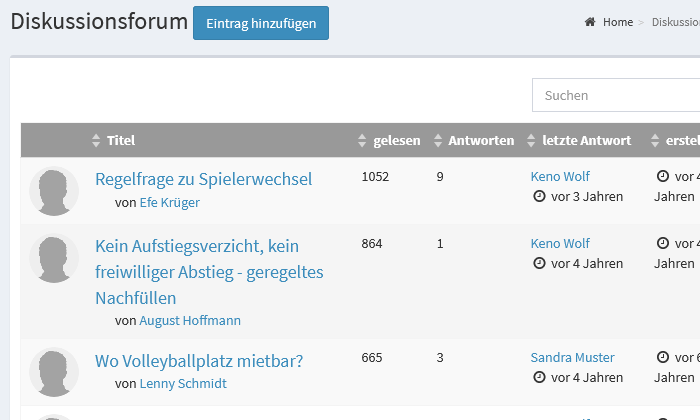This screenshot has height=420, width=700.
Task: Click the Antworten column header
Action: point(481,140)
